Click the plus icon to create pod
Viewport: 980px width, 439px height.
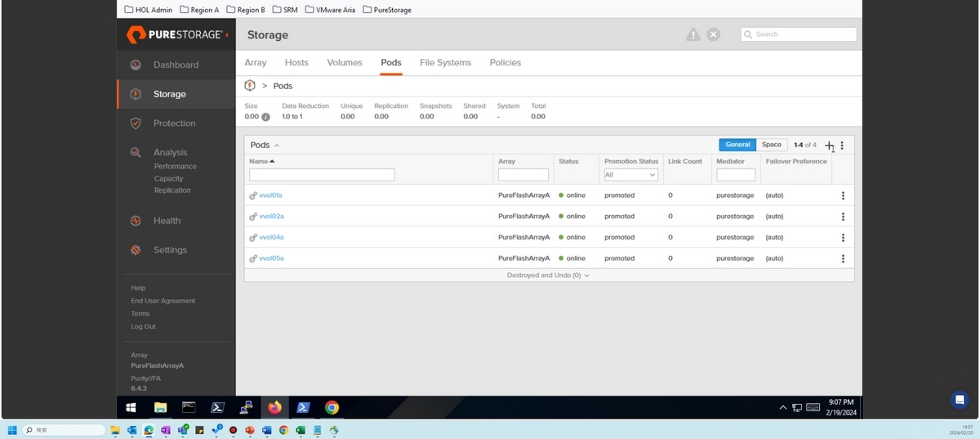[829, 146]
